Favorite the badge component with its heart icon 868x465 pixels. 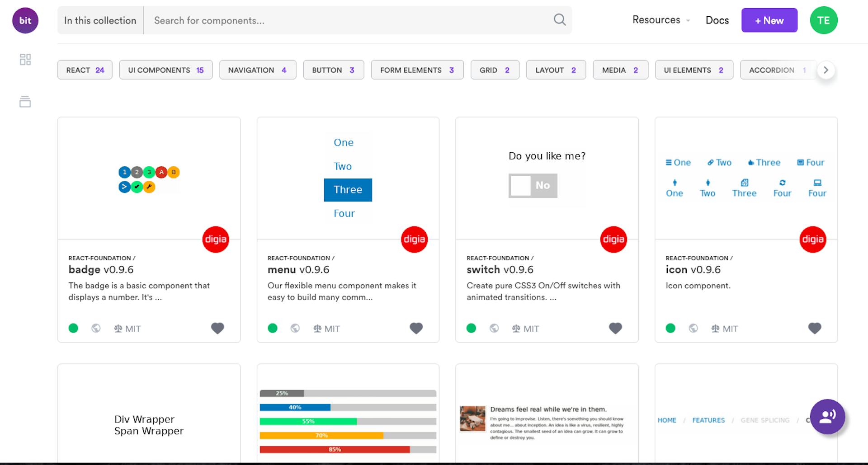click(x=217, y=328)
